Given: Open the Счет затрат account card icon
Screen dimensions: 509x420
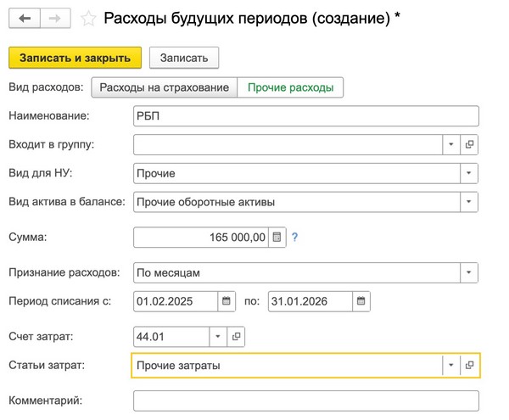Looking at the screenshot, I should click(236, 337).
